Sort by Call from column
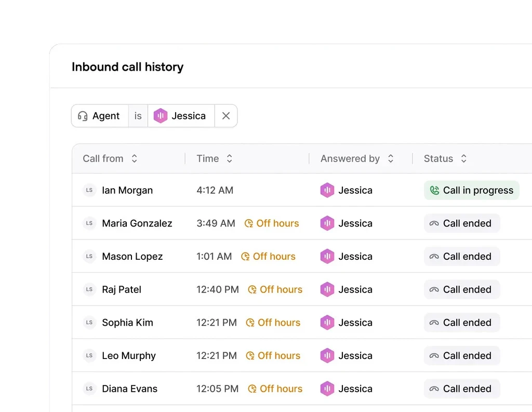The height and width of the screenshot is (412, 532). click(x=135, y=158)
